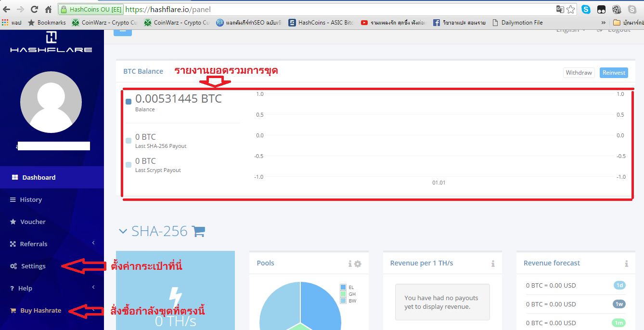Bookmark this page with the star icon

(x=571, y=9)
